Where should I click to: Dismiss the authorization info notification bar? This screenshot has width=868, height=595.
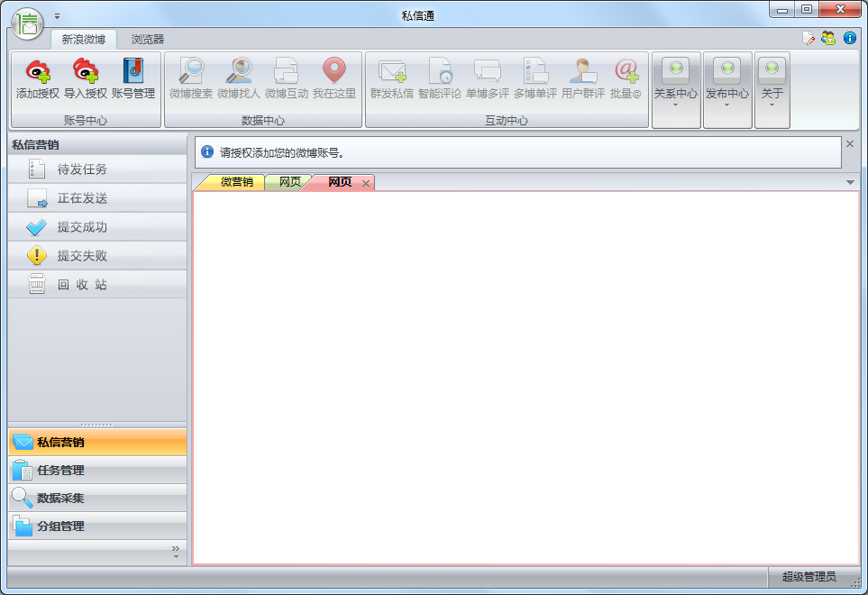(x=849, y=143)
